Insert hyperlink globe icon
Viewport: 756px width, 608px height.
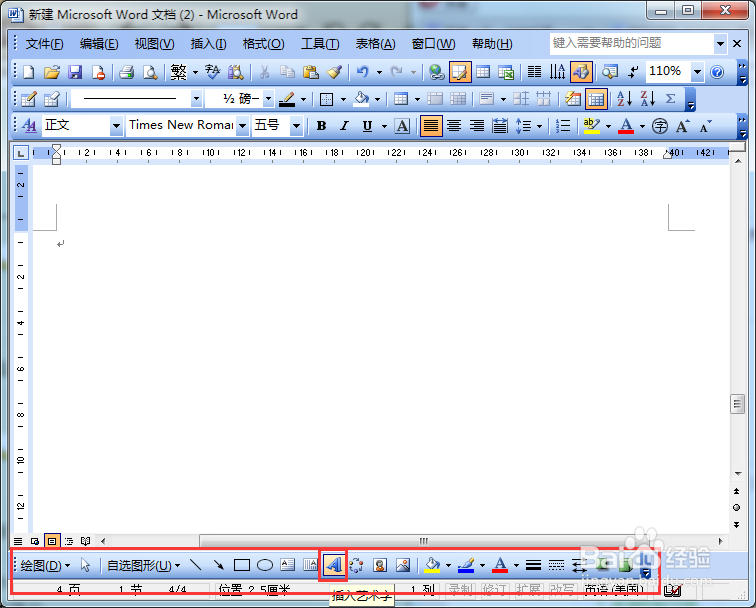[x=436, y=72]
